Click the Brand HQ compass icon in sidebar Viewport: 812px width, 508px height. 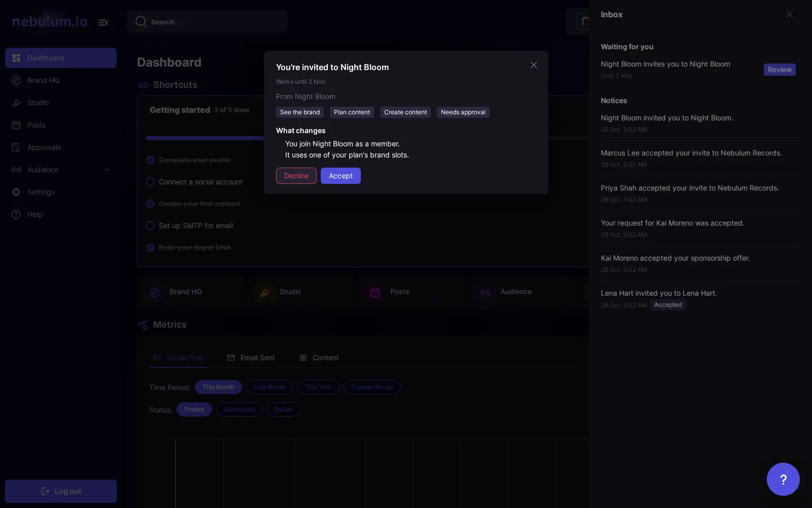pyautogui.click(x=16, y=80)
